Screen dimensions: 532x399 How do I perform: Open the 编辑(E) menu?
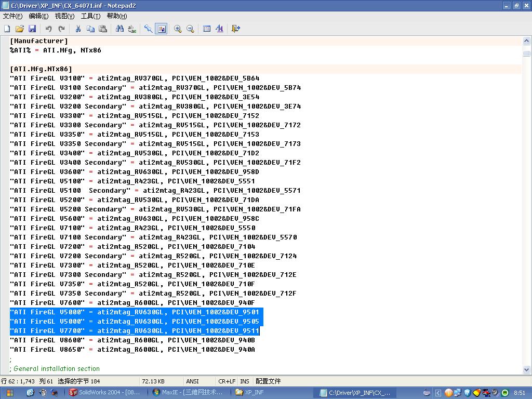(x=38, y=16)
